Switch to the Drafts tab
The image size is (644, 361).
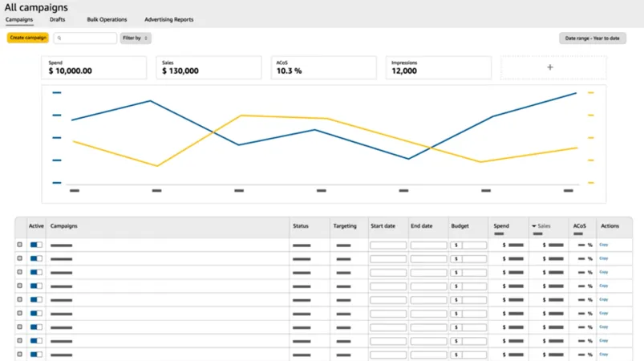pos(57,19)
